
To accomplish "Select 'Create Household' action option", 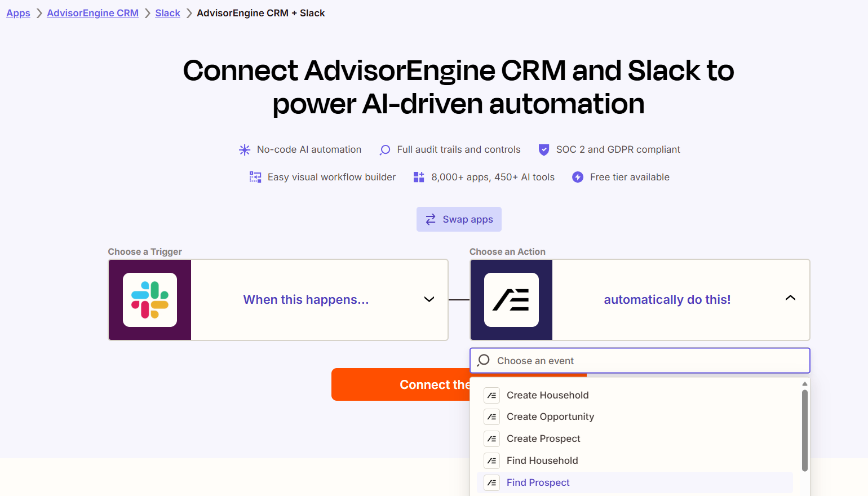I will pos(547,396).
